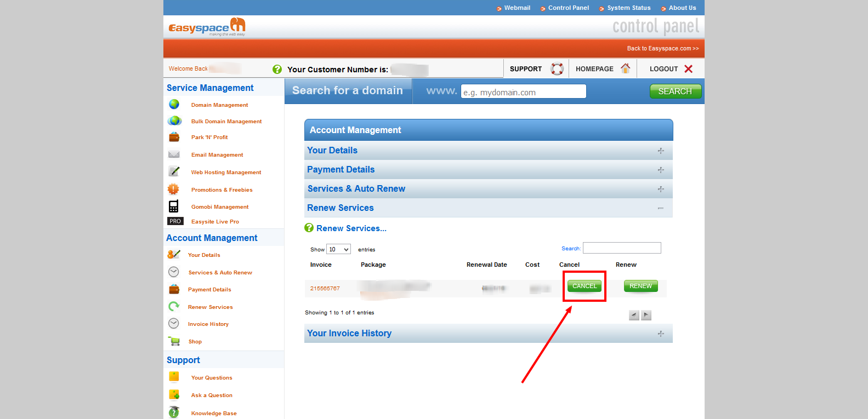
Task: Collapse the Renew Services section
Action: (x=660, y=208)
